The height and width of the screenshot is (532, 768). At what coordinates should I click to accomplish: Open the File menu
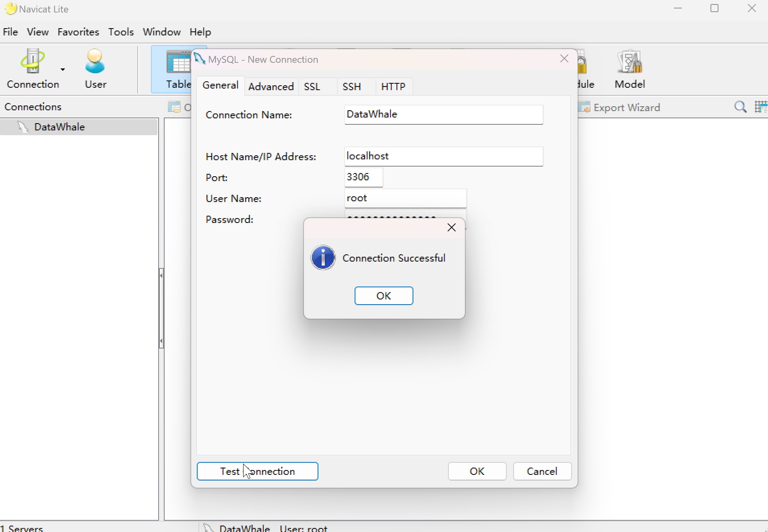click(x=10, y=32)
